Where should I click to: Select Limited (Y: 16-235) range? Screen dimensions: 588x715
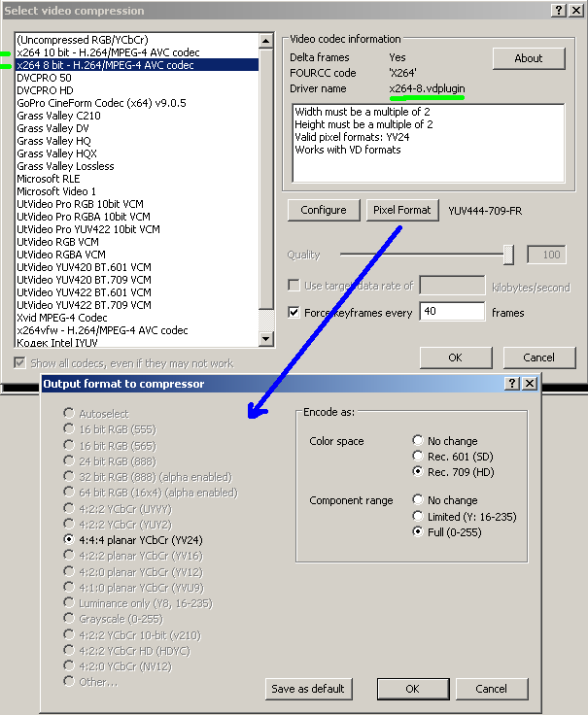pyautogui.click(x=418, y=516)
